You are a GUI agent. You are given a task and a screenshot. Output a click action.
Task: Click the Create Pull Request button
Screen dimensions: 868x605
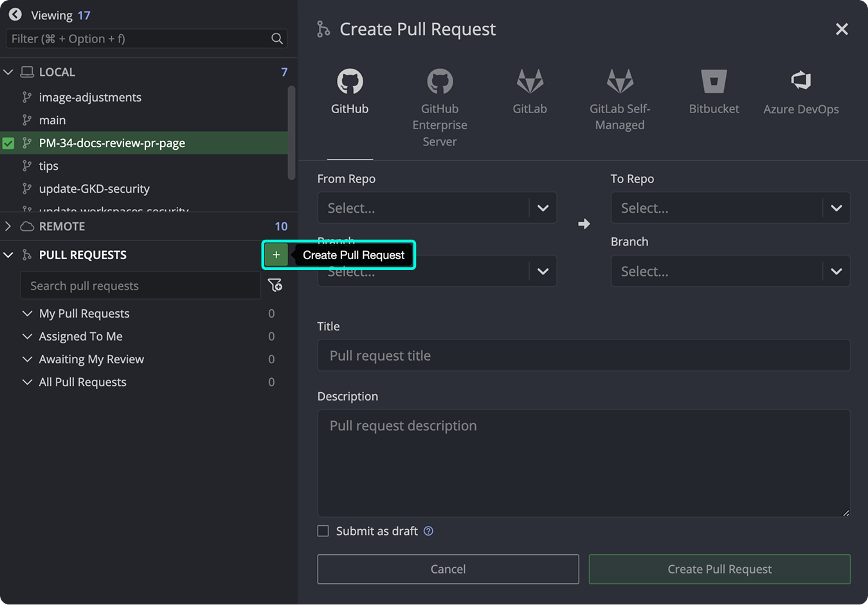click(x=719, y=569)
